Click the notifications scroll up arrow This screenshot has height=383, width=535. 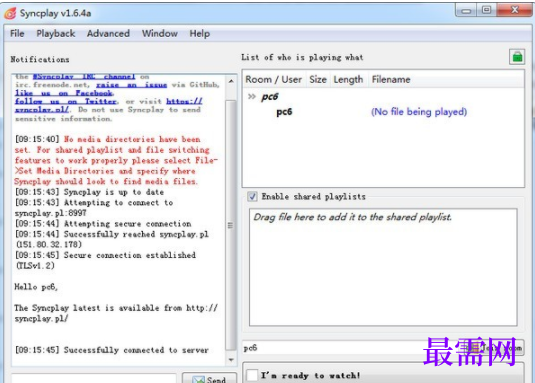(x=231, y=81)
